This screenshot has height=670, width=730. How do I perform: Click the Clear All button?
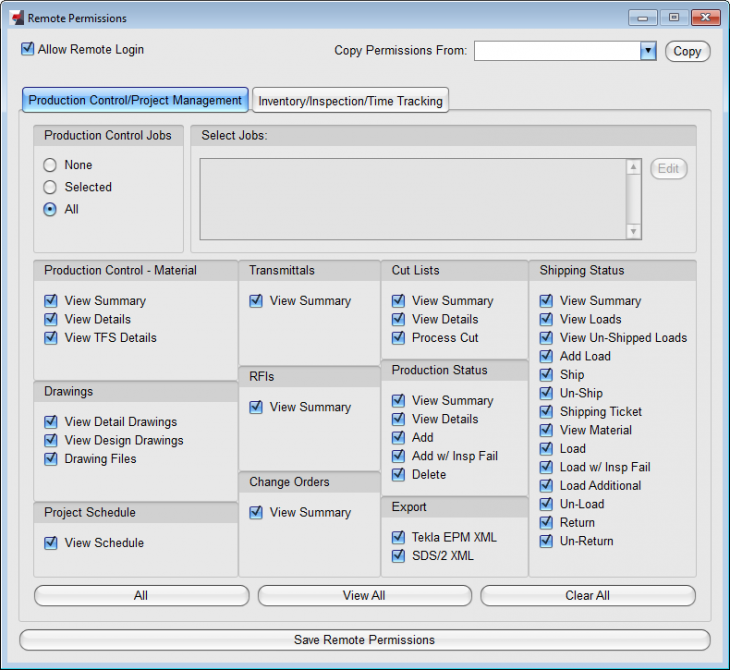pyautogui.click(x=587, y=595)
